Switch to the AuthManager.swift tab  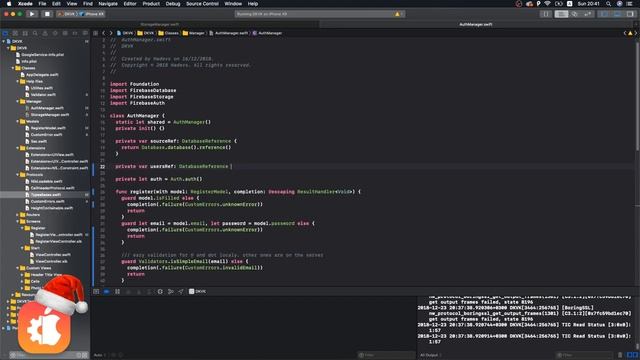476,24
